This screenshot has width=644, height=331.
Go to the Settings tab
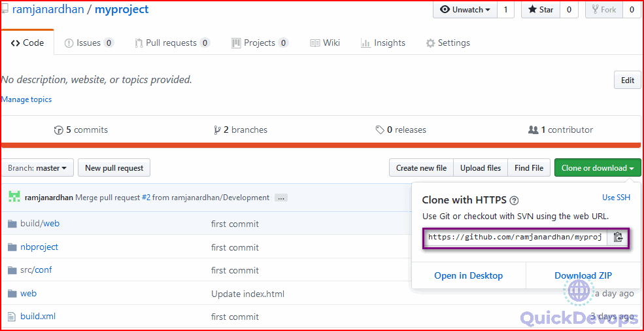[x=448, y=43]
